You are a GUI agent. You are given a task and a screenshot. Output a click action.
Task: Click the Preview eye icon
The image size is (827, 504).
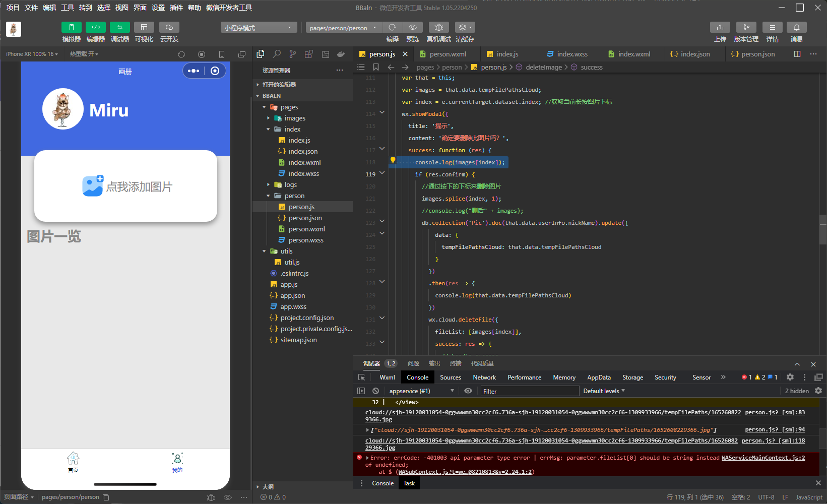pos(413,27)
